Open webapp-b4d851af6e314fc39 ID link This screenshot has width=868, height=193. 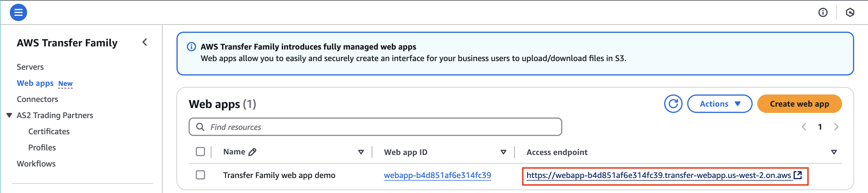(437, 175)
